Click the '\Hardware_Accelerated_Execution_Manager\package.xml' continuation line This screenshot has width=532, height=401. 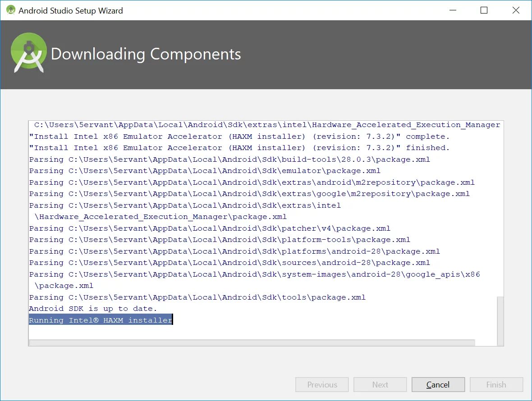click(x=161, y=217)
